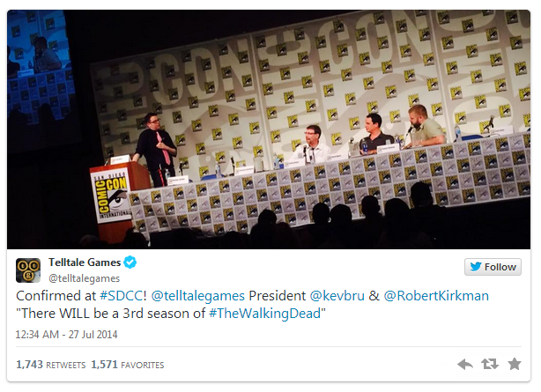Click the Telltale Games display name
This screenshot has height=392, width=541.
(x=85, y=263)
